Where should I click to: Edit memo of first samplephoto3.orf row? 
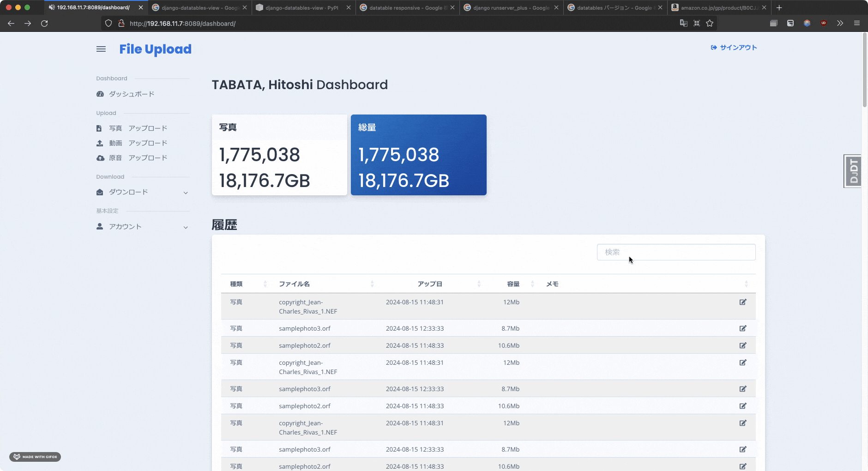(743, 328)
